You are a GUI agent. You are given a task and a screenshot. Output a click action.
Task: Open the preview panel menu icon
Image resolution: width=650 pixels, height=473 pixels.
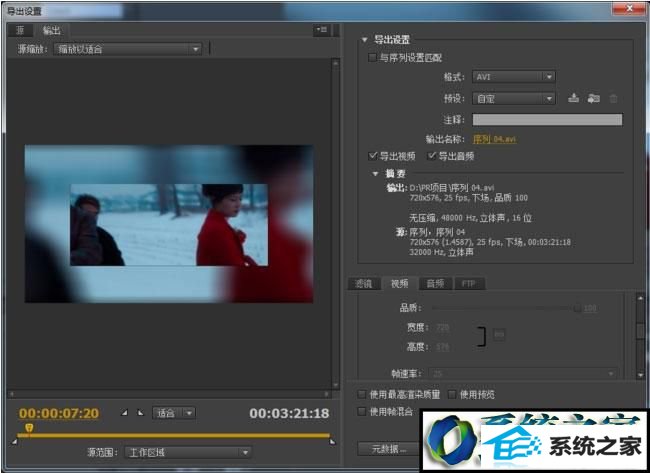click(322, 30)
